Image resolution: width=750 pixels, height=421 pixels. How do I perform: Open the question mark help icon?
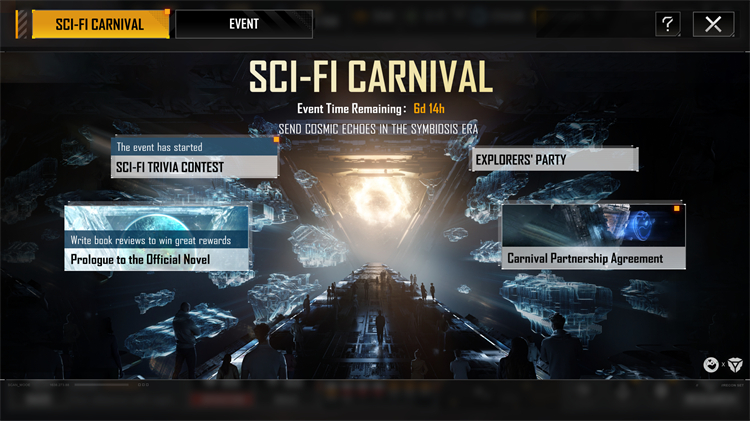668,23
